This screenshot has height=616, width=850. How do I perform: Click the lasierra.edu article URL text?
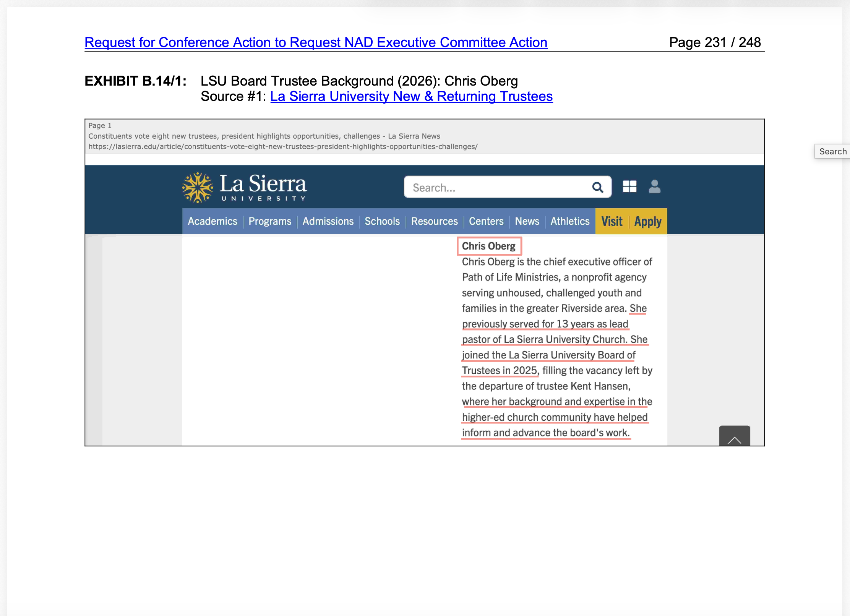coord(283,146)
